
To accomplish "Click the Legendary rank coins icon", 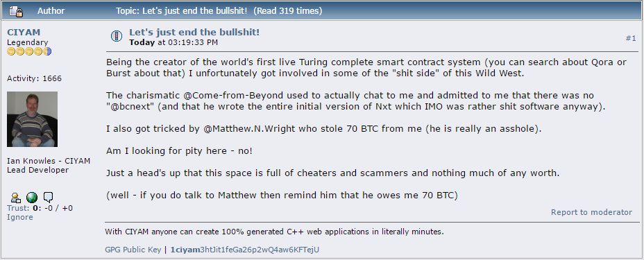I will [x=29, y=52].
